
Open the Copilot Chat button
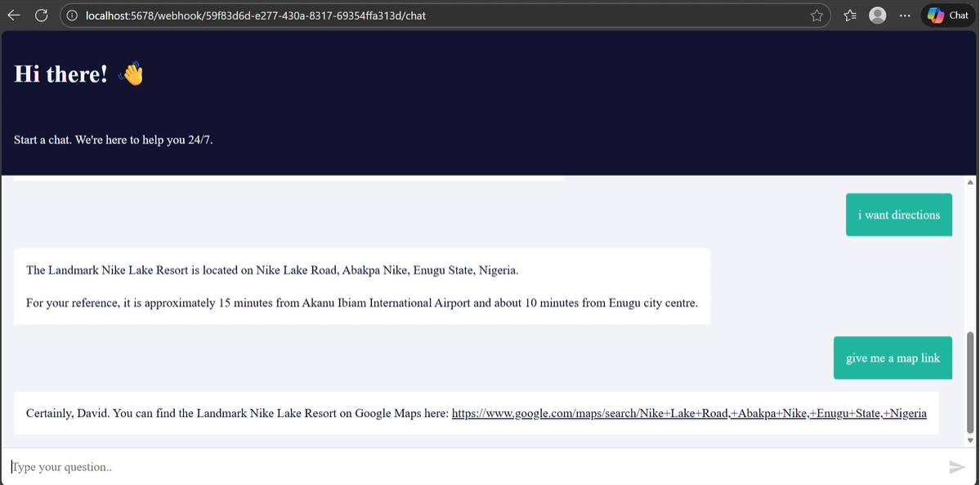[x=948, y=16]
